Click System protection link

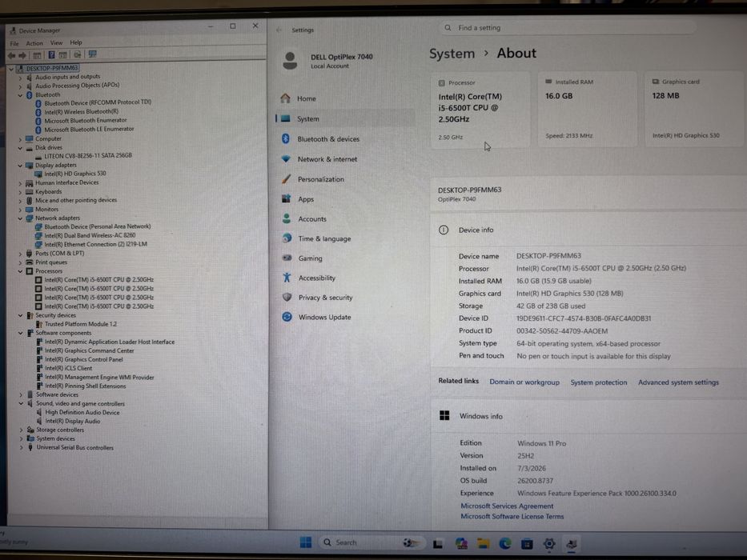pos(599,382)
